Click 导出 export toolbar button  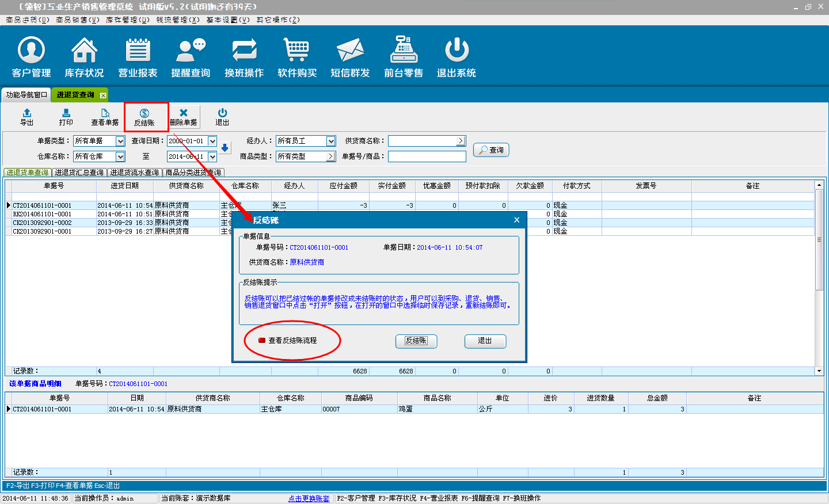click(x=27, y=117)
